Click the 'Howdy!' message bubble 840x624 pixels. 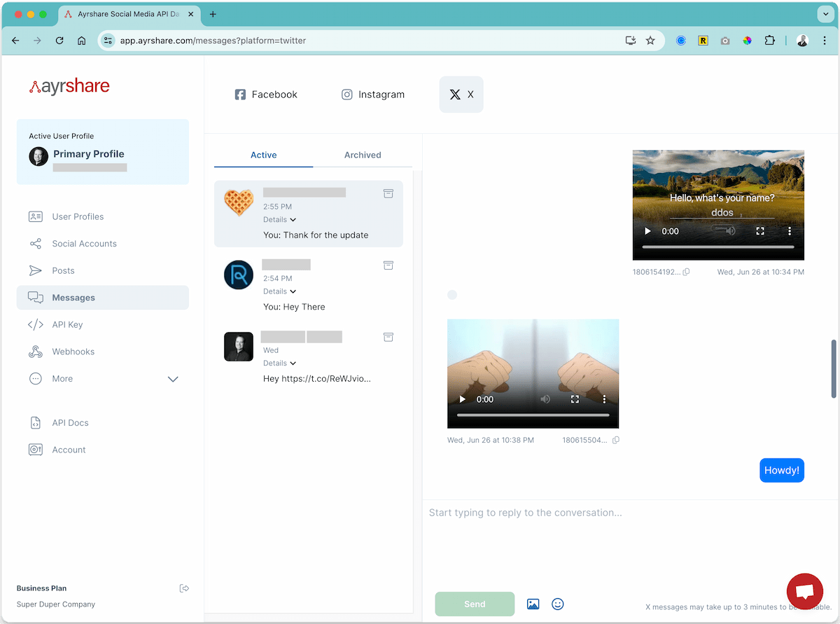(782, 471)
